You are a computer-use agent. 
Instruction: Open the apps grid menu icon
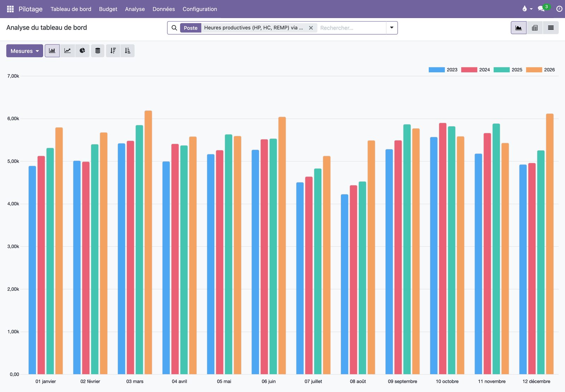pos(10,9)
